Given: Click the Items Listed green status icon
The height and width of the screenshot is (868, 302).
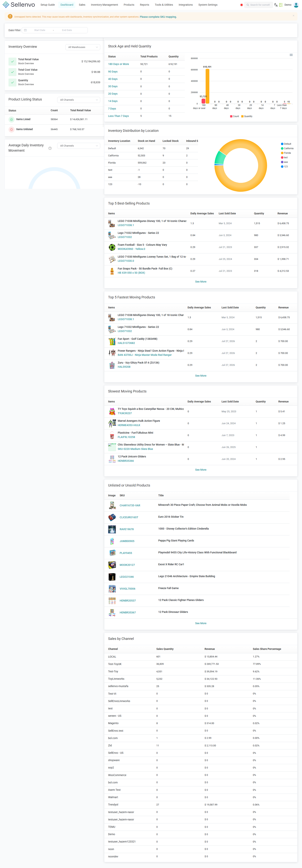Looking at the screenshot, I should [12, 119].
